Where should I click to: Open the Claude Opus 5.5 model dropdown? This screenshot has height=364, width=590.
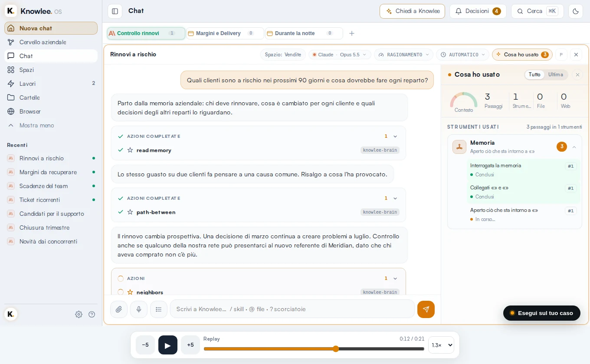click(x=340, y=55)
